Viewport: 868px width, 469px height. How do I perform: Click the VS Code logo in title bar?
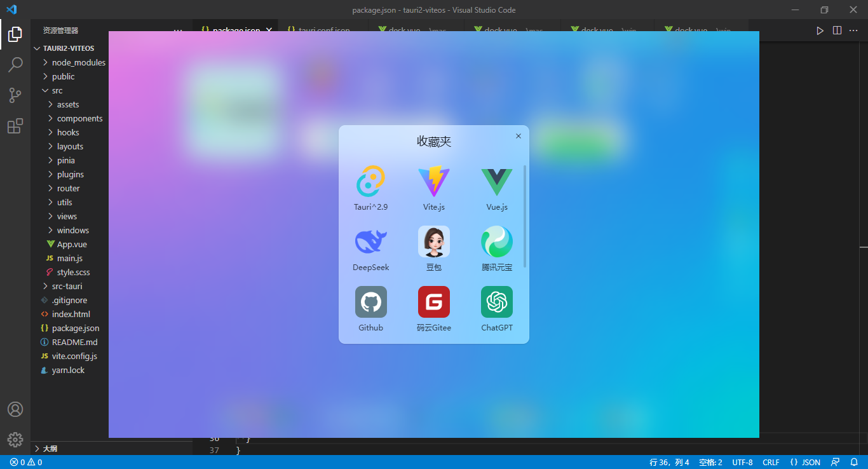[x=11, y=10]
